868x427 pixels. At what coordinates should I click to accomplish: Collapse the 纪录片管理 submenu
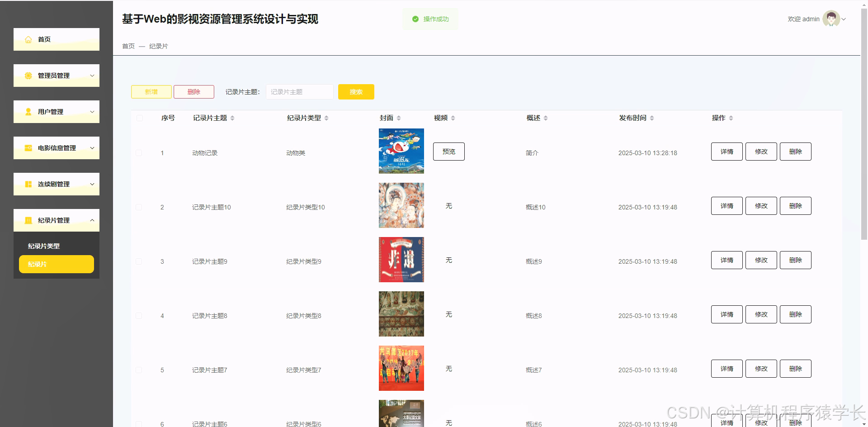click(93, 220)
